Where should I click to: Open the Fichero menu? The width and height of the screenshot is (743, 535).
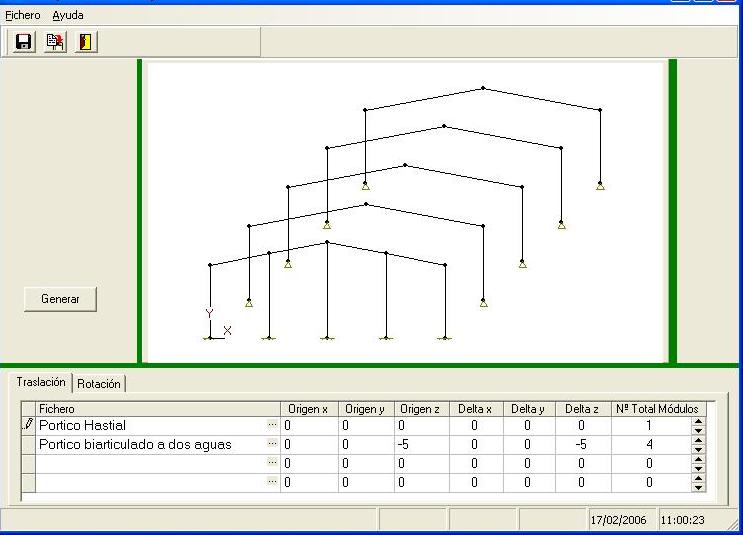coord(23,15)
